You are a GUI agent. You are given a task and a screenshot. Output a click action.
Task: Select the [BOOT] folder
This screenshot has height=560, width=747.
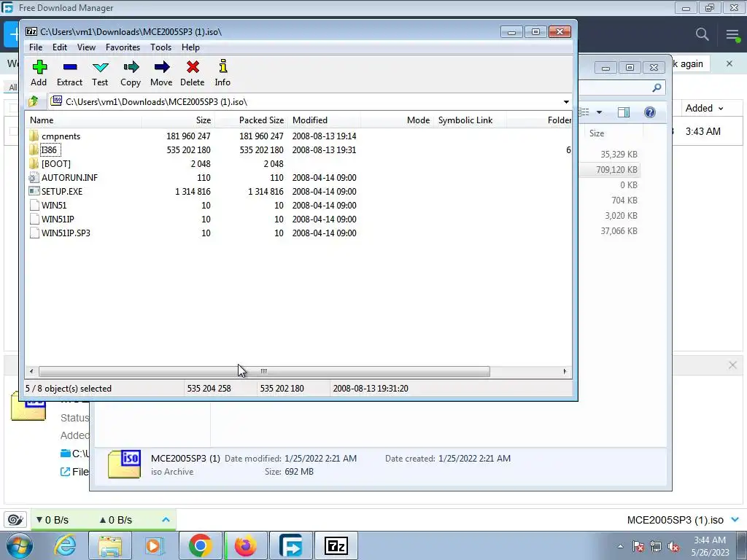coord(55,164)
